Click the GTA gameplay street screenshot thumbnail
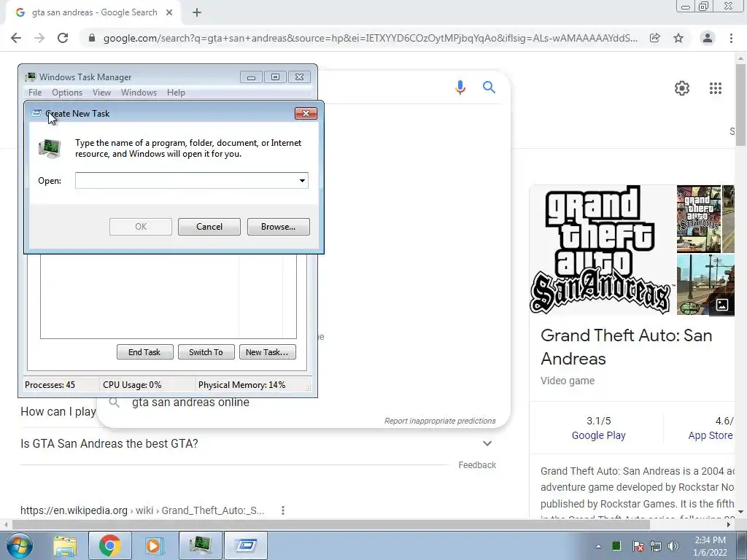The width and height of the screenshot is (747, 560). 705,284
